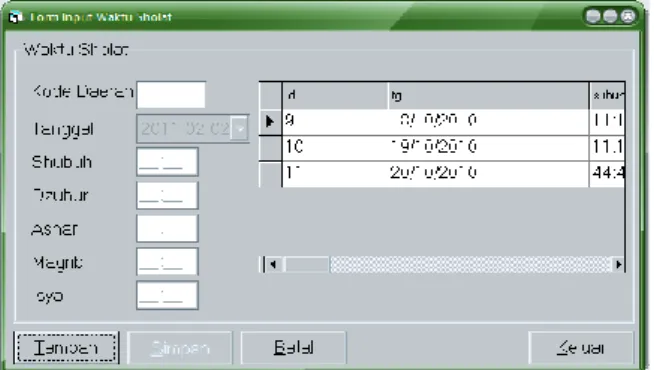Focus the Ashar time field
The image size is (654, 370).
(x=167, y=229)
